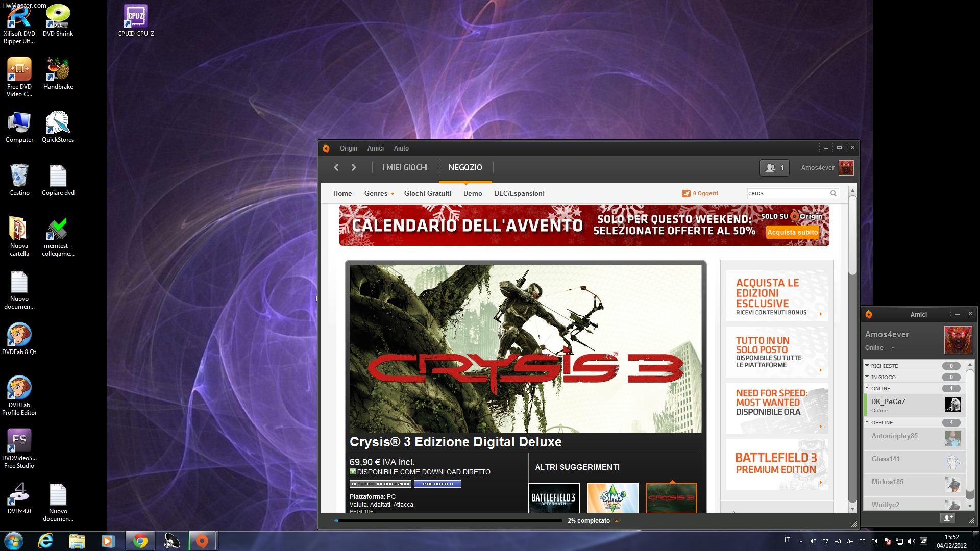Select the NEGOZIO tab
Viewport: 980px width, 551px height.
[x=465, y=167]
